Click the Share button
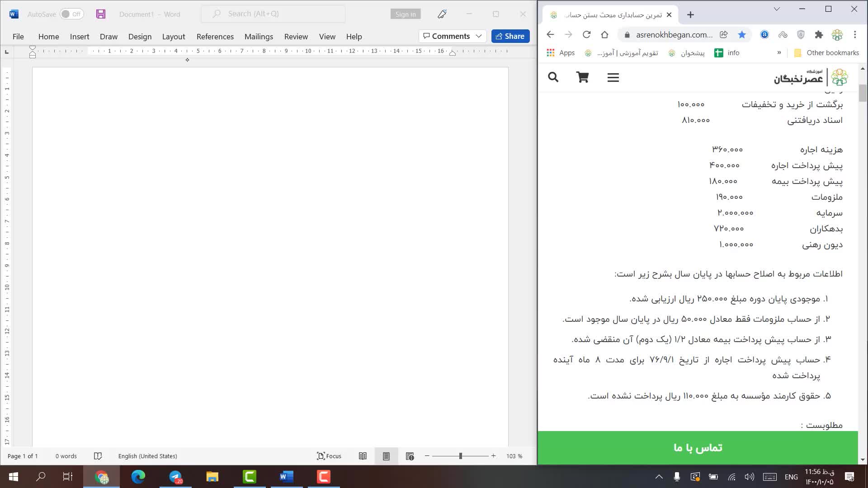This screenshot has width=868, height=488. pos(510,36)
